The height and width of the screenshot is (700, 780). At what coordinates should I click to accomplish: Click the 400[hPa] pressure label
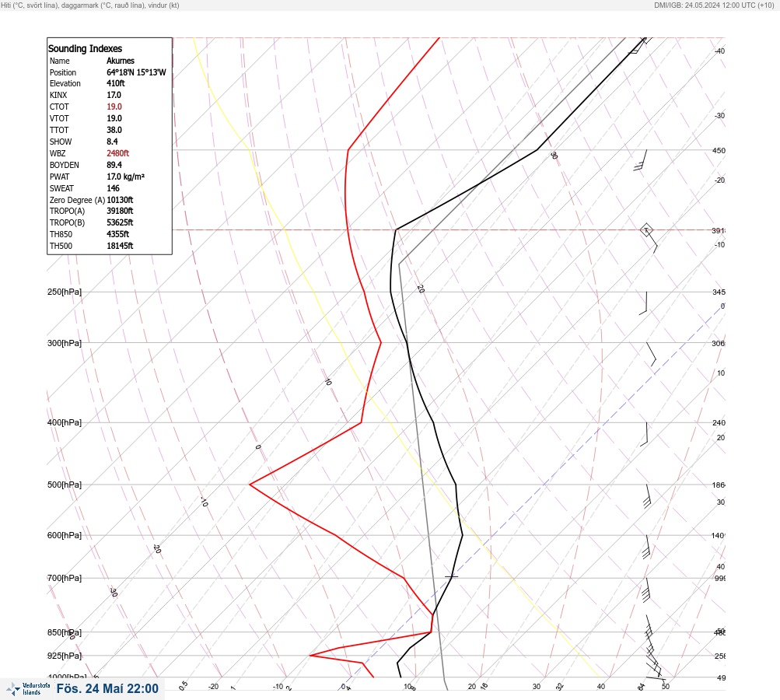coord(65,422)
